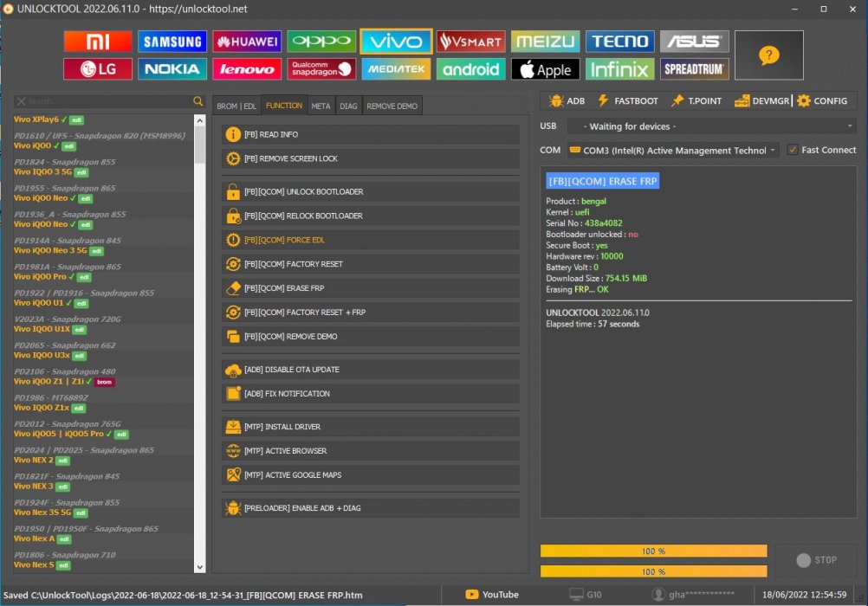Open the VSmart brand section
868x606 pixels.
(470, 42)
